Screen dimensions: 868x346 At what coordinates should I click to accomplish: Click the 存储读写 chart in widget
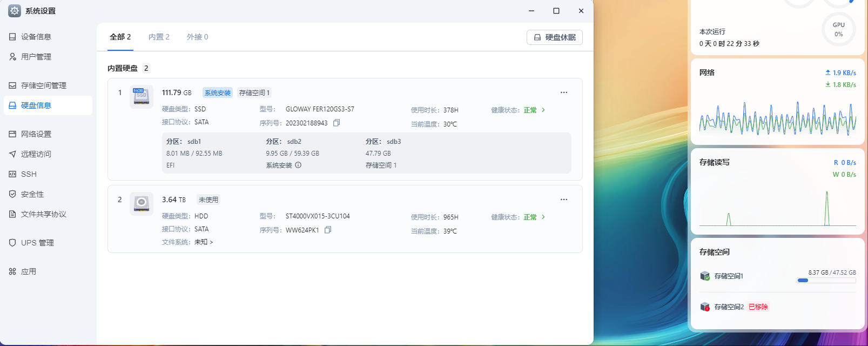(778, 208)
